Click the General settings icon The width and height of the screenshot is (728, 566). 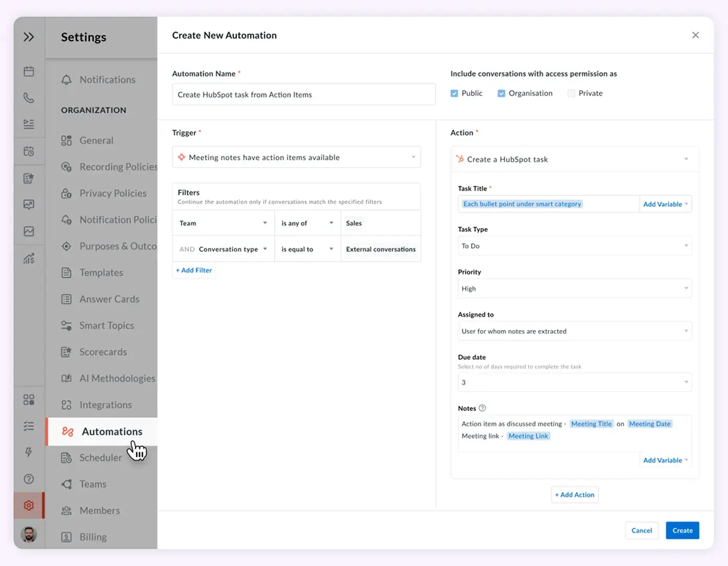66,140
